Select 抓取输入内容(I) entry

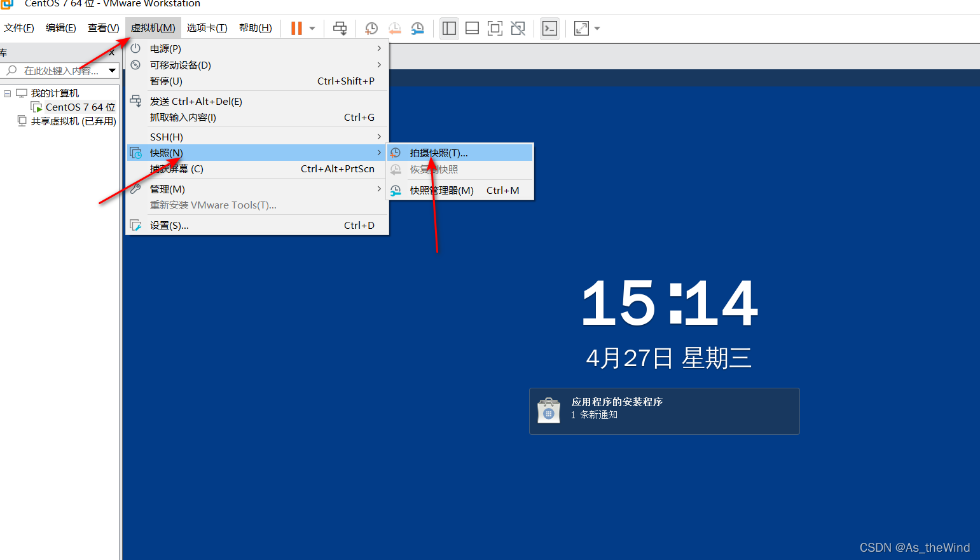(x=258, y=117)
